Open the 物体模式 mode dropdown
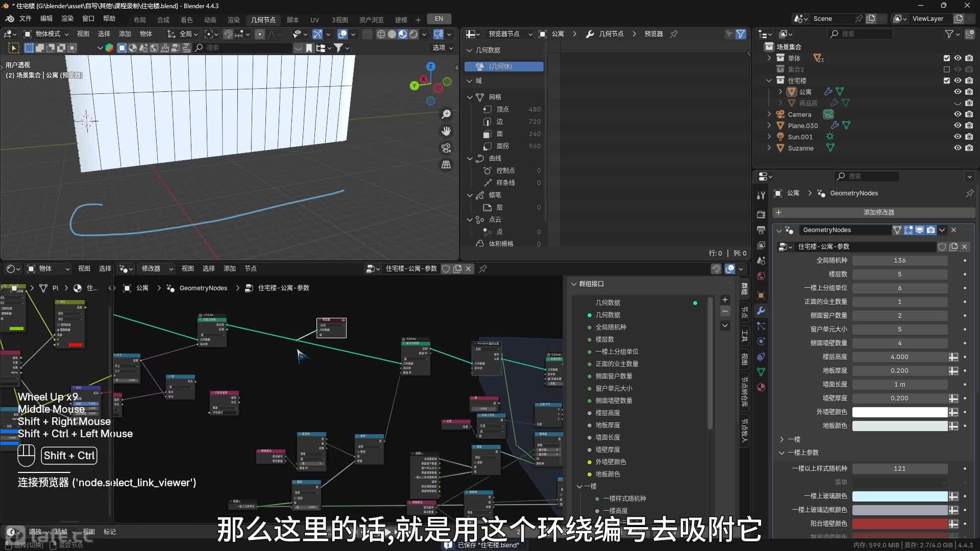Image resolution: width=980 pixels, height=551 pixels. [x=46, y=34]
